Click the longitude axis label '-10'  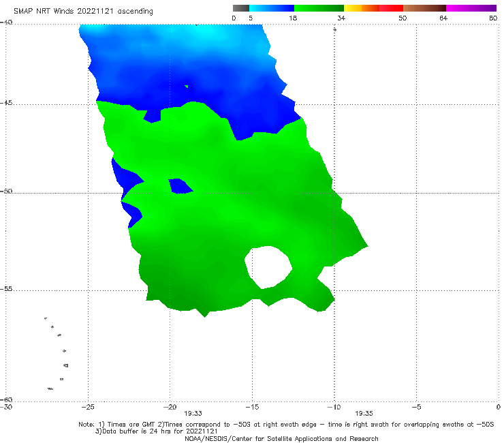tap(334, 407)
